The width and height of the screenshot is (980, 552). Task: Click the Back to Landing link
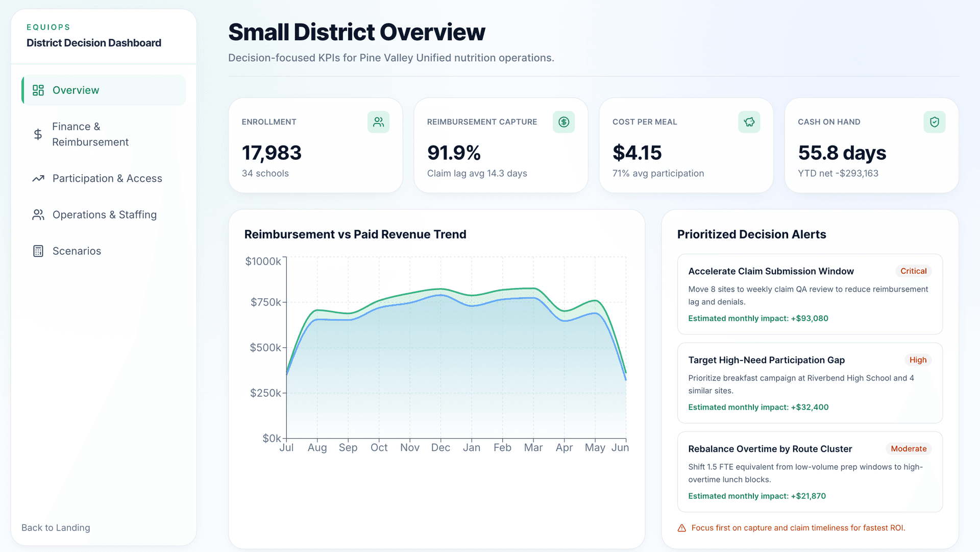55,527
